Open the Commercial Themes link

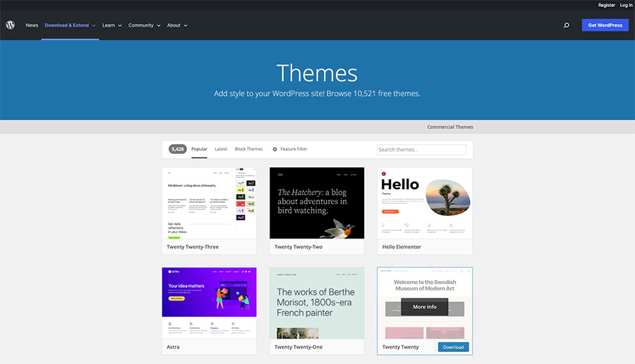pyautogui.click(x=450, y=127)
